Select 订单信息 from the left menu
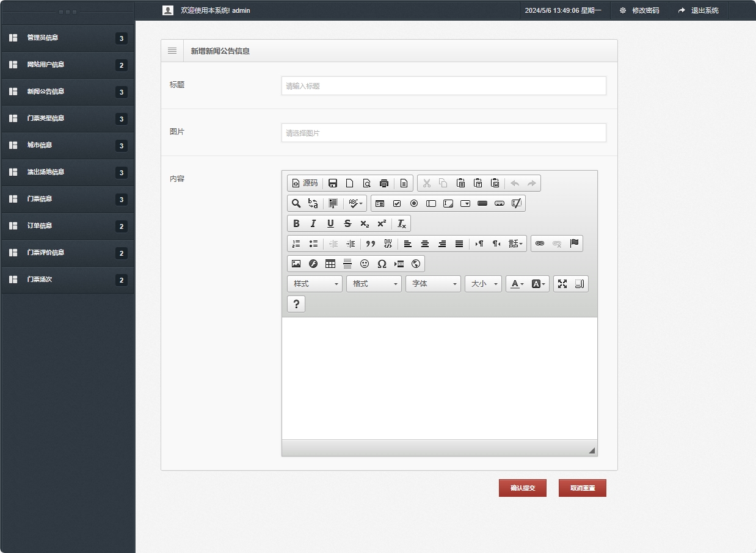This screenshot has height=553, width=756. (x=40, y=226)
